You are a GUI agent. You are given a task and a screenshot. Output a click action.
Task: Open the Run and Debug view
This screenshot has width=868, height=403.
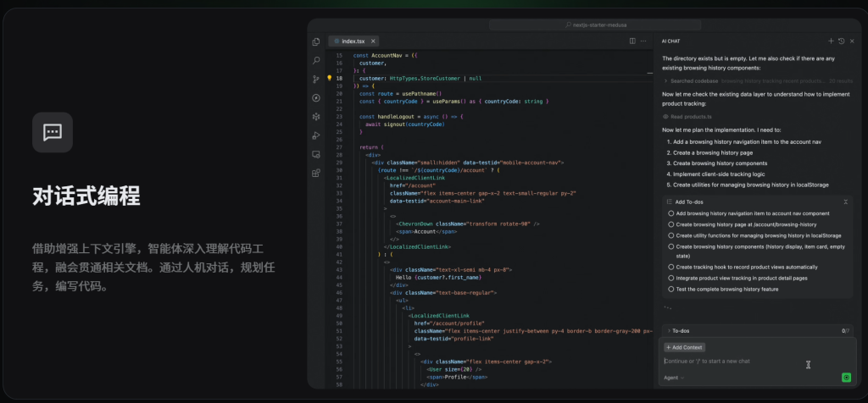(x=316, y=135)
